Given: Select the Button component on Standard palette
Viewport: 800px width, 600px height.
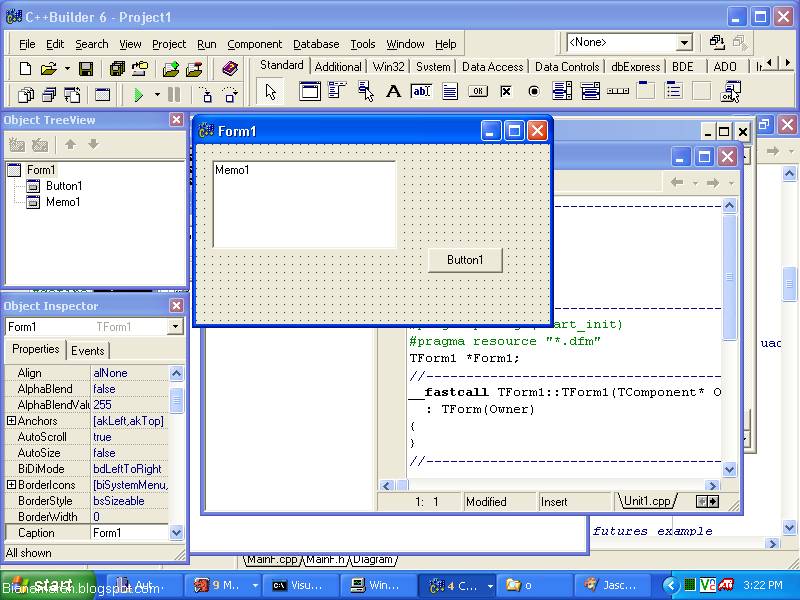Looking at the screenshot, I should click(x=476, y=91).
